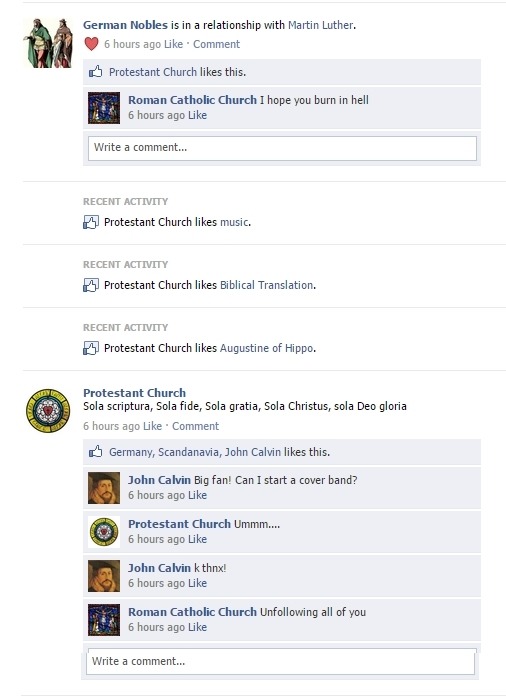Viewport: 506px width, 696px height.
Task: Open the Protestant Church Luther rose profile picture
Action: click(48, 411)
